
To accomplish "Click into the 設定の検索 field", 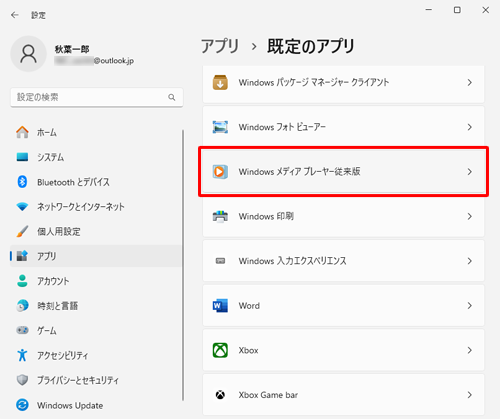I will click(97, 97).
